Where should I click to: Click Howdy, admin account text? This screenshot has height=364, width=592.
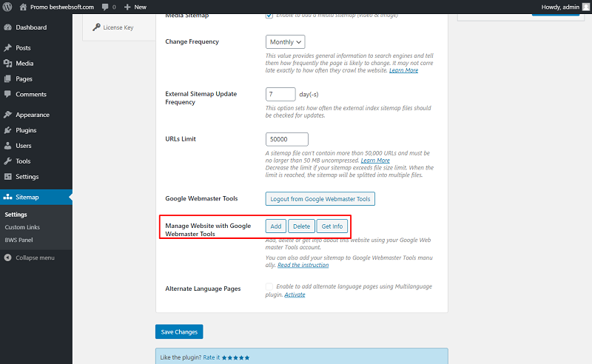pos(560,7)
